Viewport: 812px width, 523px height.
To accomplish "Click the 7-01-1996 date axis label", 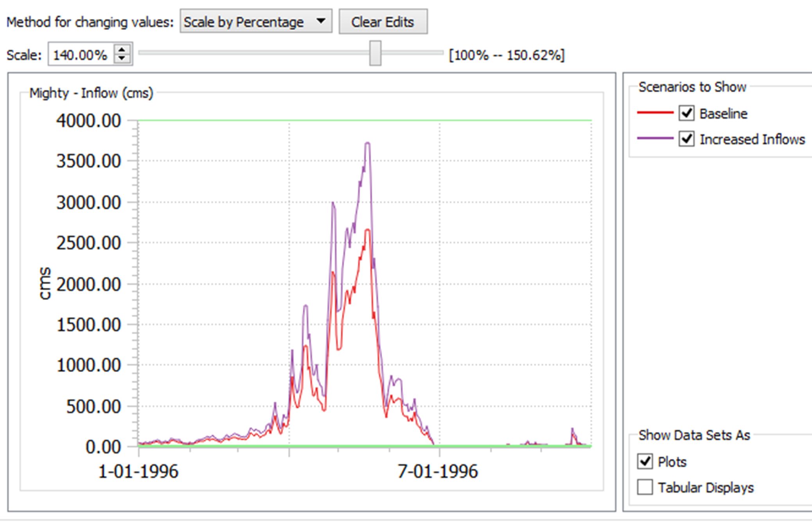I will (x=438, y=471).
